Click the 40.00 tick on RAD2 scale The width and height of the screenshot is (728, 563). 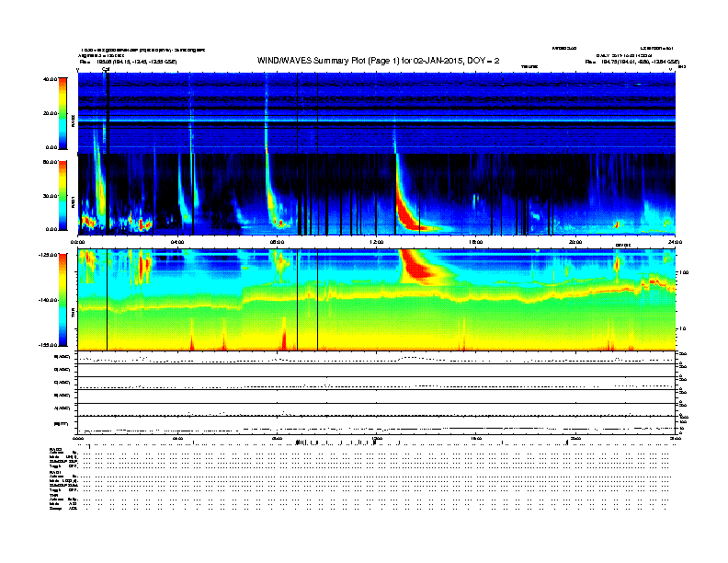(50, 79)
